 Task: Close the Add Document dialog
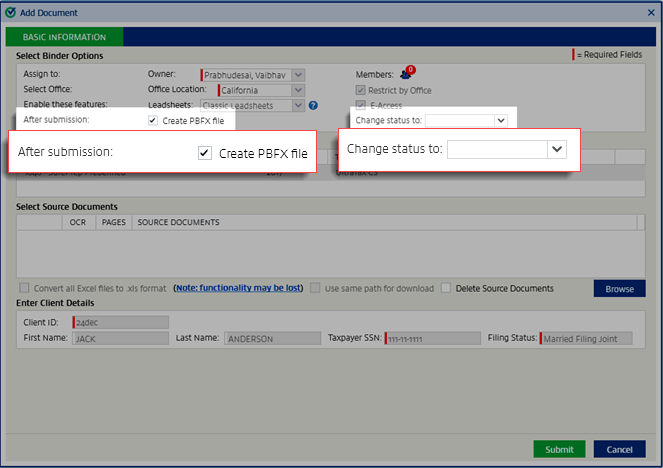[649, 13]
